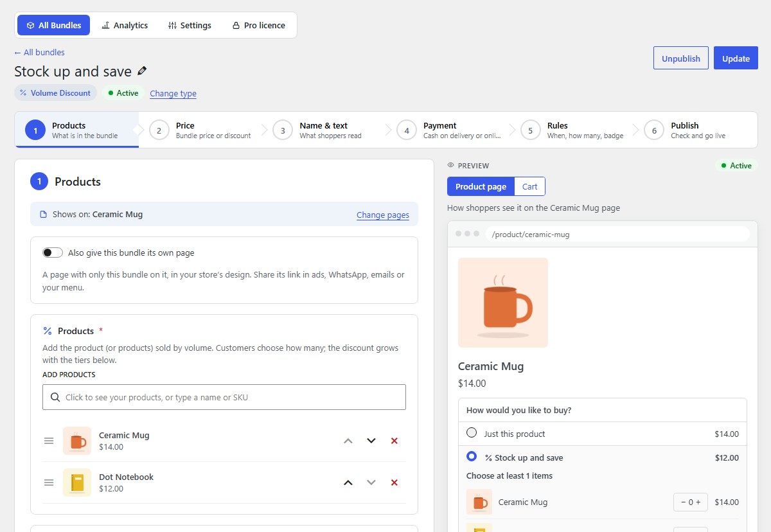Move Dot Notebook up in the products list
This screenshot has width=771, height=532.
pos(348,483)
